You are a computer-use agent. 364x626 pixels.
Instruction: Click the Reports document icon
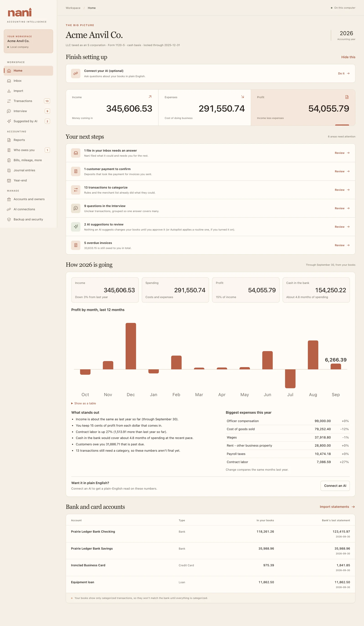tap(9, 140)
